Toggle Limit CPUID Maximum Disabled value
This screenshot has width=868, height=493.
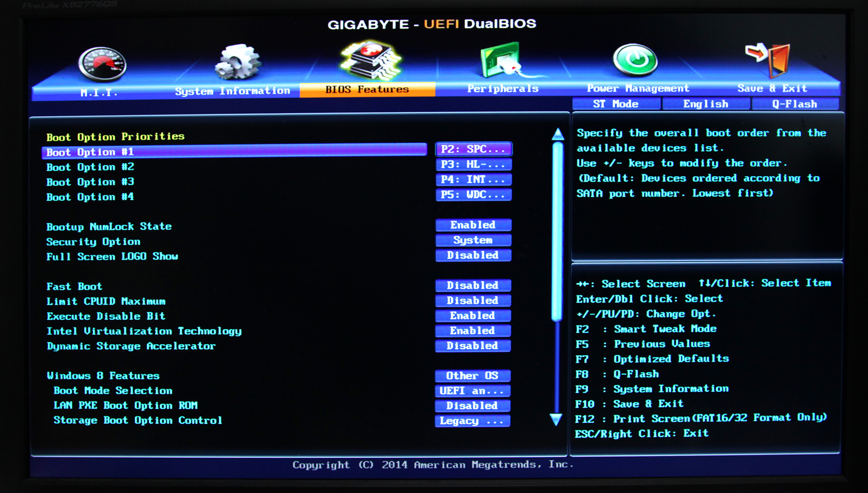(473, 300)
